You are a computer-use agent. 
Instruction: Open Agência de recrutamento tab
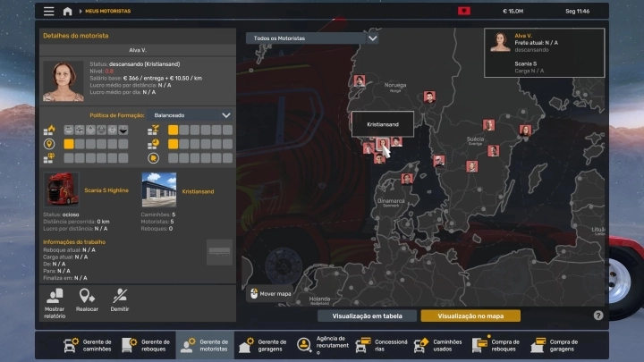tap(322, 345)
